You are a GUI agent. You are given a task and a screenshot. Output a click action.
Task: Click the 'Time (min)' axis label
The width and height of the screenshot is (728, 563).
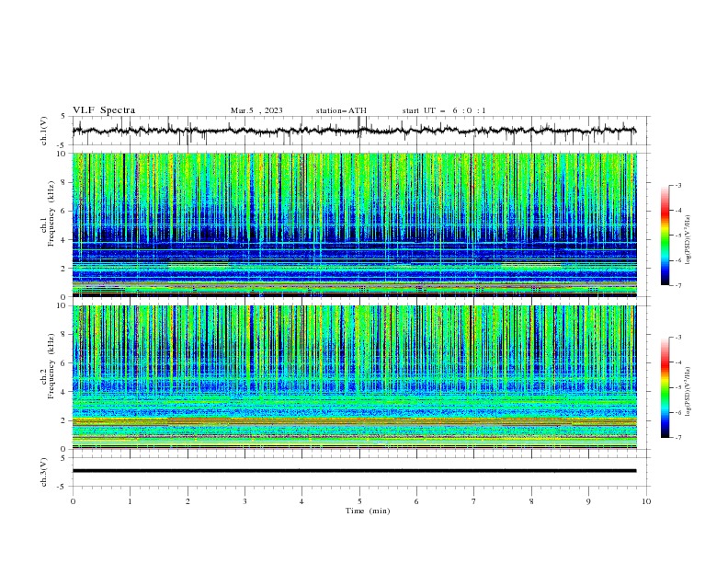(x=368, y=511)
